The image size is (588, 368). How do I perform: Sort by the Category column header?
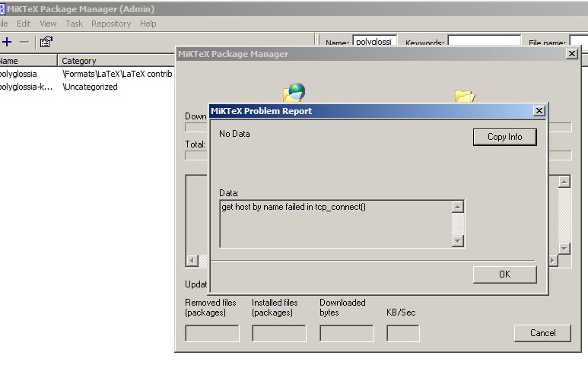click(x=116, y=60)
